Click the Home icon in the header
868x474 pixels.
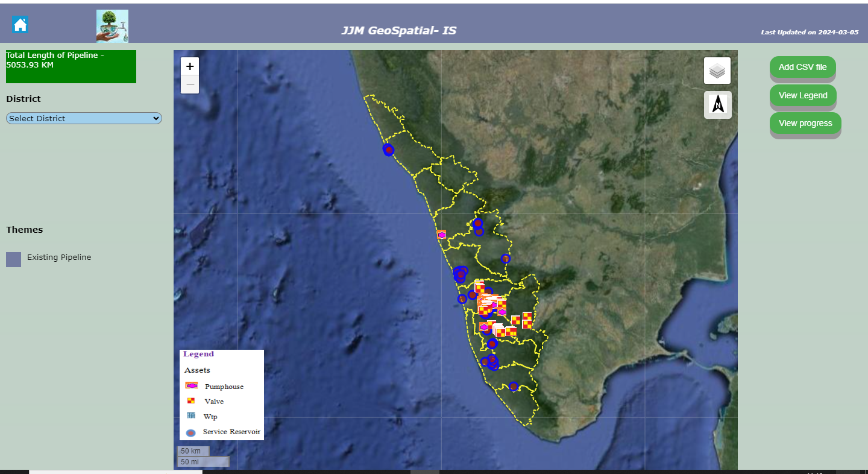coord(20,25)
